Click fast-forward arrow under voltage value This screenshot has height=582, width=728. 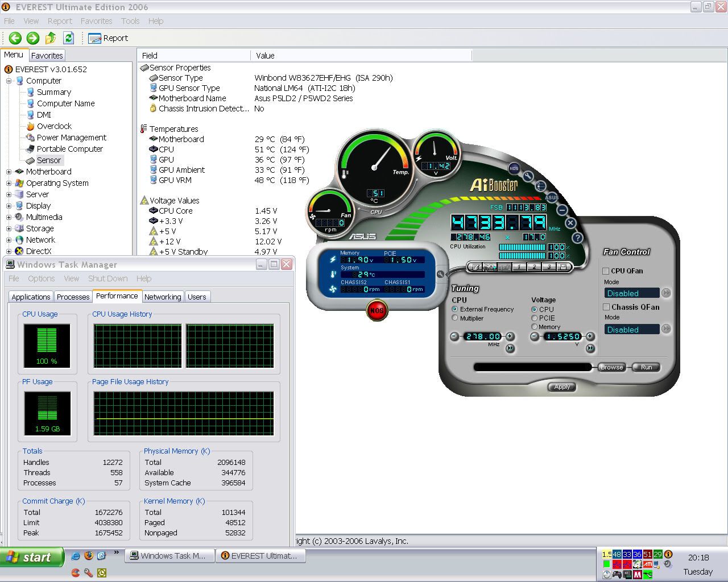(590, 348)
